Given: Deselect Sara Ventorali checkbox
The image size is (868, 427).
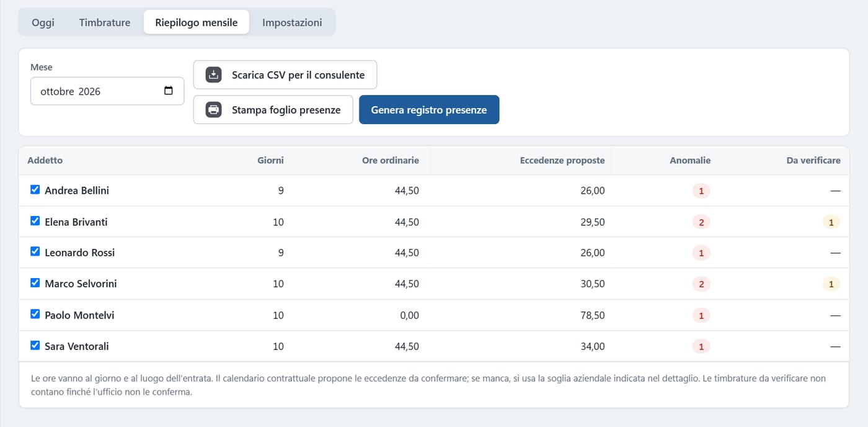Looking at the screenshot, I should 35,346.
